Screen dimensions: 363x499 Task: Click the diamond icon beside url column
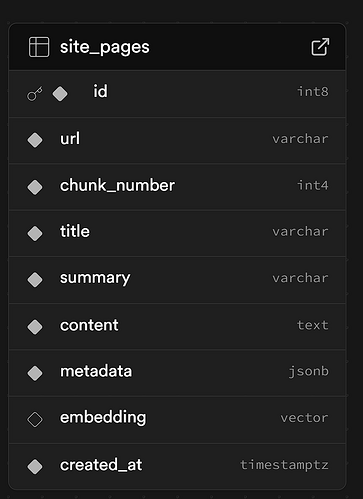click(x=35, y=140)
